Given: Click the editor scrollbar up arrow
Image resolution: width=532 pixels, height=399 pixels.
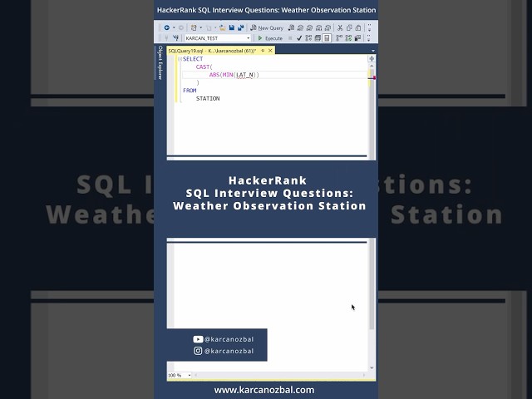Looking at the screenshot, I should [372, 66].
